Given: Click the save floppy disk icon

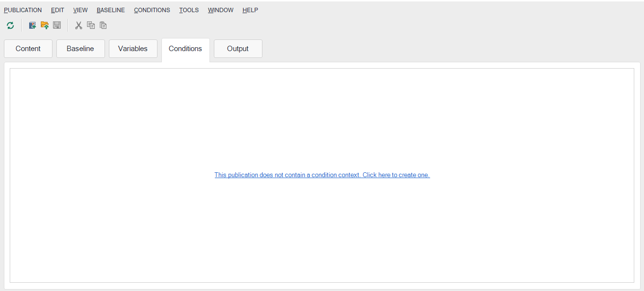Looking at the screenshot, I should (x=57, y=25).
